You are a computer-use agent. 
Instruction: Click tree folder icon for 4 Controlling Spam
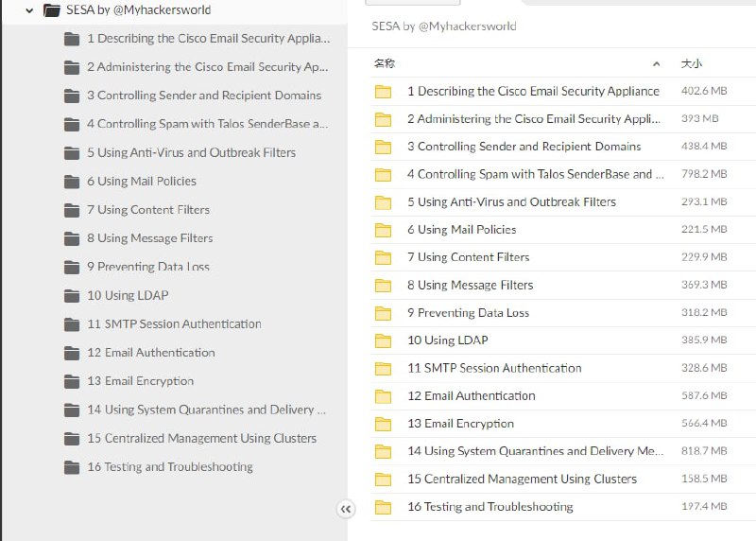pos(72,124)
